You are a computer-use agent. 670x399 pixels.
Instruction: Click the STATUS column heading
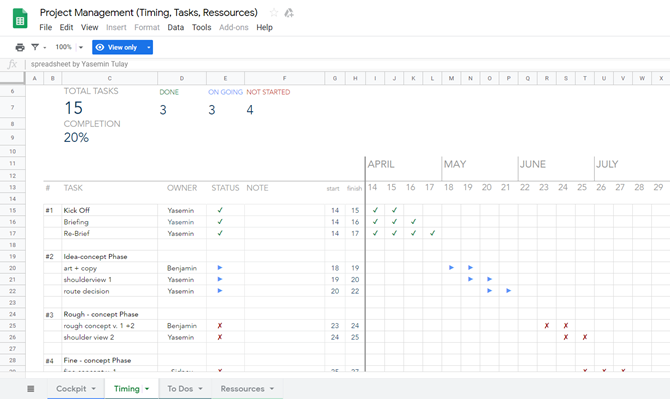click(x=225, y=188)
